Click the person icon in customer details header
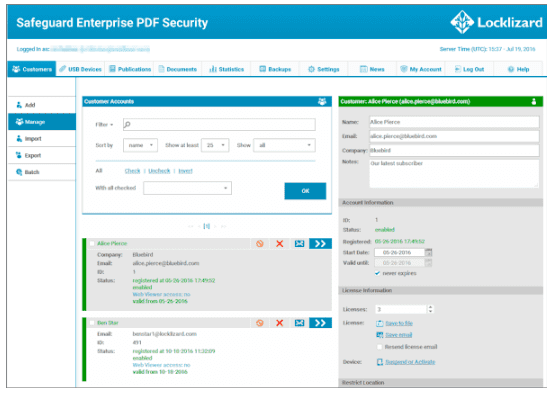Screen dimensions: 554x397 [534, 102]
